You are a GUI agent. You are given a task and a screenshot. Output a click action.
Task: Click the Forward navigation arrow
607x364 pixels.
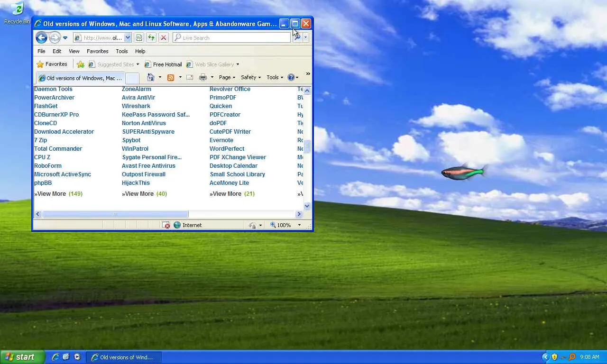click(55, 37)
